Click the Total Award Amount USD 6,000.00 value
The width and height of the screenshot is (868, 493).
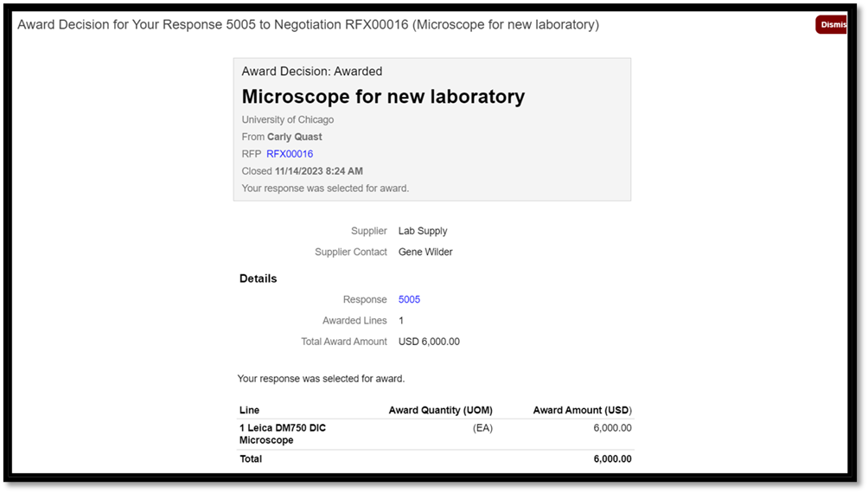point(429,342)
